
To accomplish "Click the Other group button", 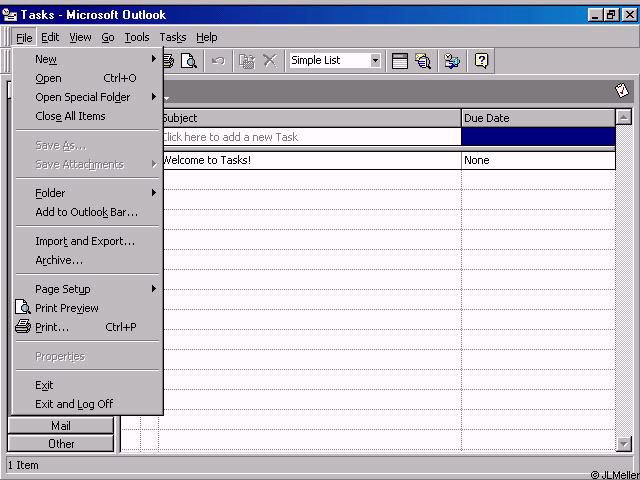I will [61, 444].
